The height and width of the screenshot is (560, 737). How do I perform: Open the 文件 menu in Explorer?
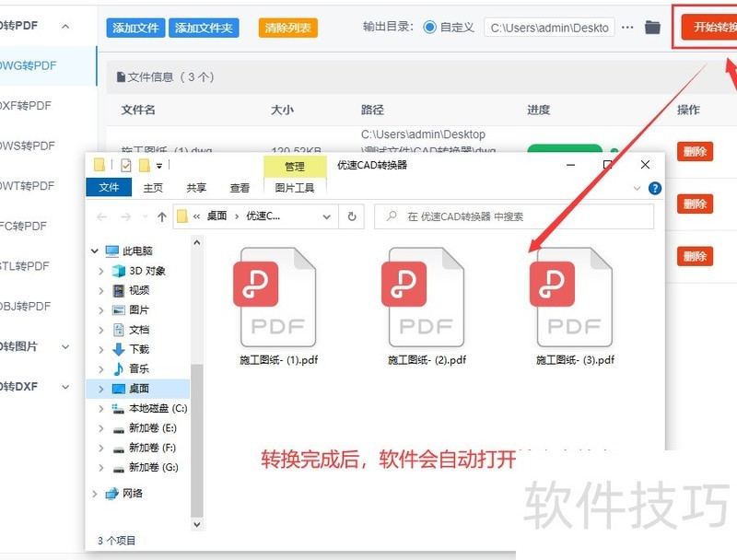click(x=109, y=188)
